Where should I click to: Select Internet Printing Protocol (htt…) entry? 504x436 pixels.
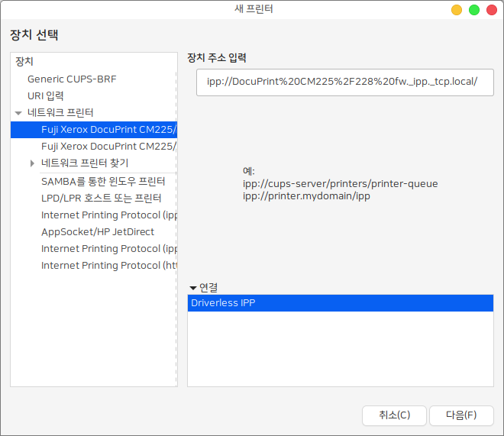click(108, 265)
